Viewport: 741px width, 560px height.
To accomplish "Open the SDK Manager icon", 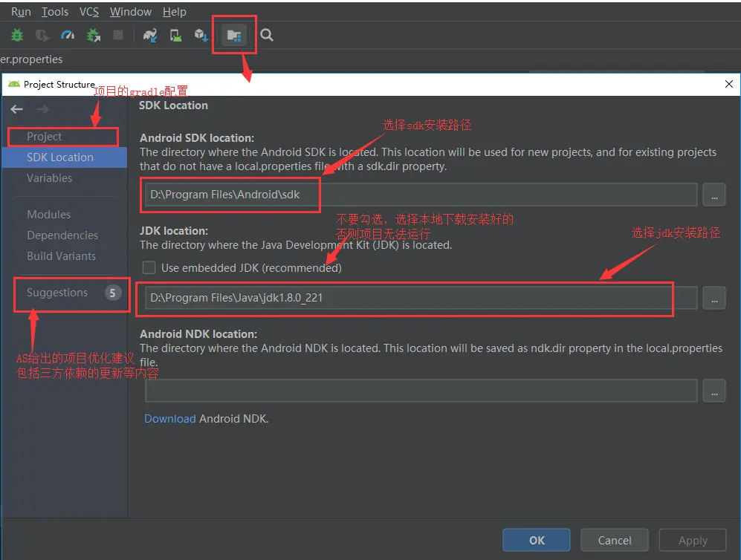I will tap(201, 35).
